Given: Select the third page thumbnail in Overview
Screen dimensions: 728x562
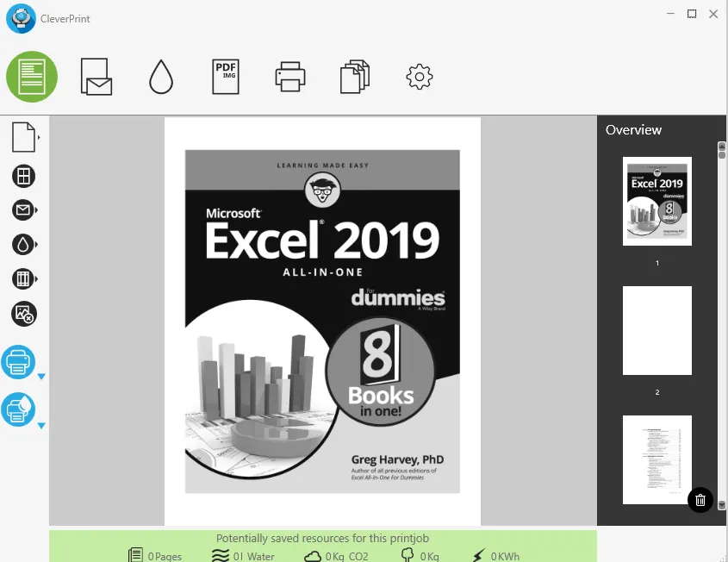Looking at the screenshot, I should 657,459.
